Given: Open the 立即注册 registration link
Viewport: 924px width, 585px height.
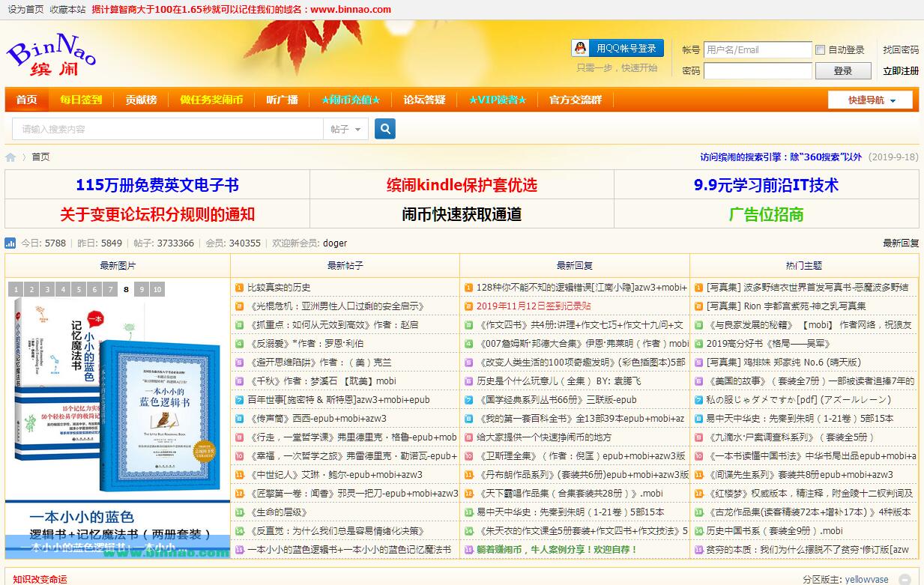Looking at the screenshot, I should point(900,71).
